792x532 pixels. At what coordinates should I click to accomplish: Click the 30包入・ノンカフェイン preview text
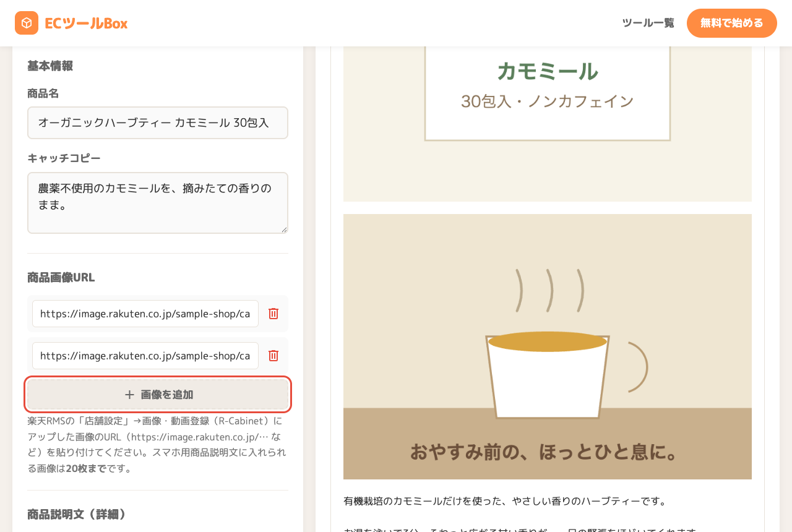pyautogui.click(x=548, y=101)
